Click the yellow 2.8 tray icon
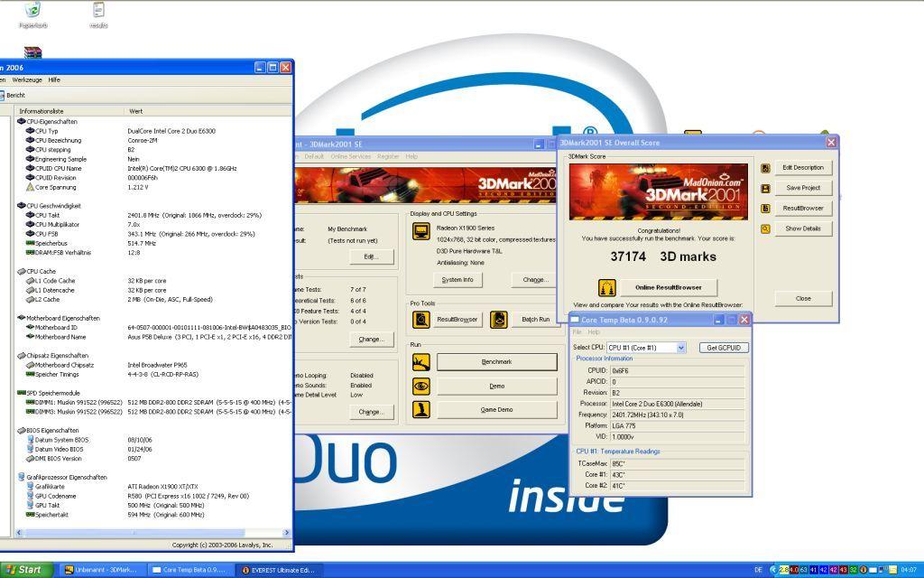This screenshot has width=924, height=578. tap(784, 570)
